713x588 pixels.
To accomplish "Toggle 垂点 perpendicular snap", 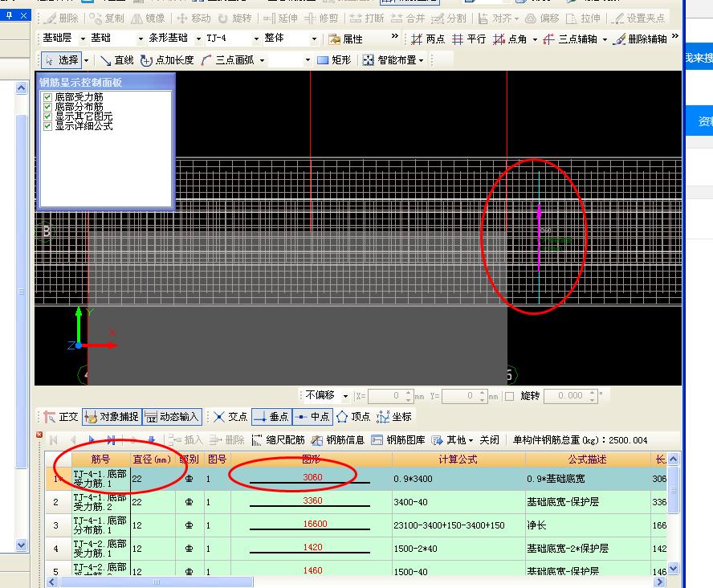I will click(271, 417).
